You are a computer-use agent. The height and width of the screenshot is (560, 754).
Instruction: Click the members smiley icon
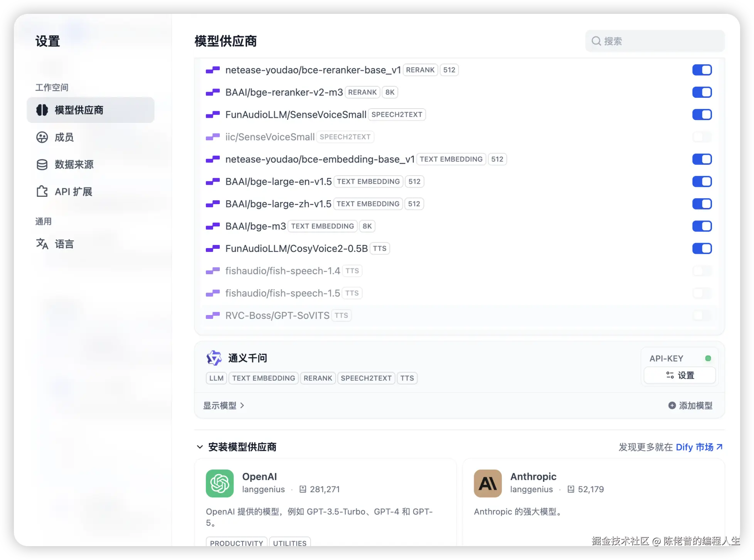pos(42,137)
